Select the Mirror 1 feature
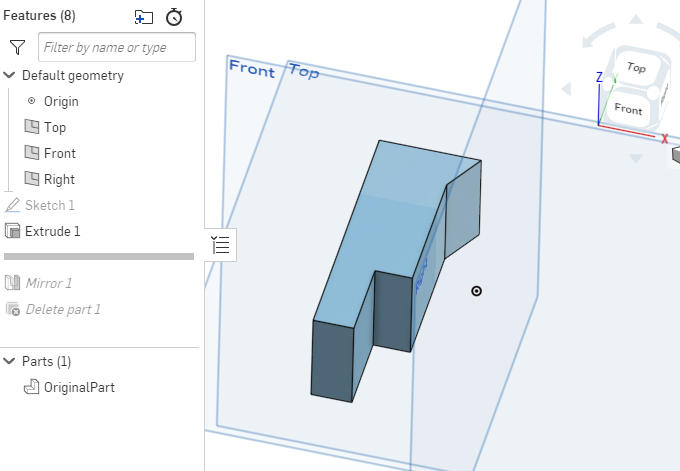680x471 pixels. pos(49,283)
